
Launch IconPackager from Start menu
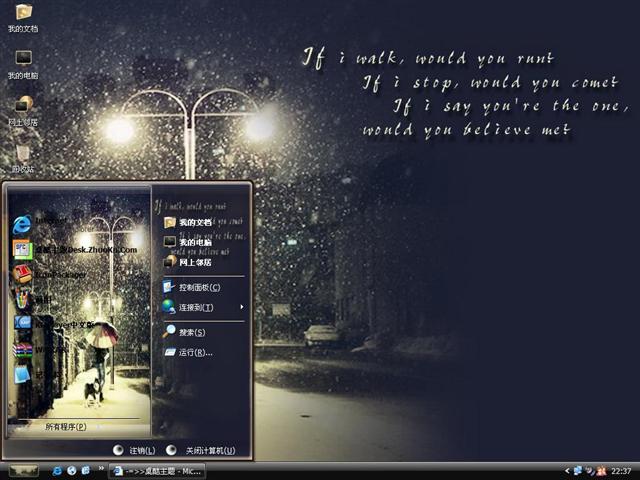pyautogui.click(x=49, y=274)
